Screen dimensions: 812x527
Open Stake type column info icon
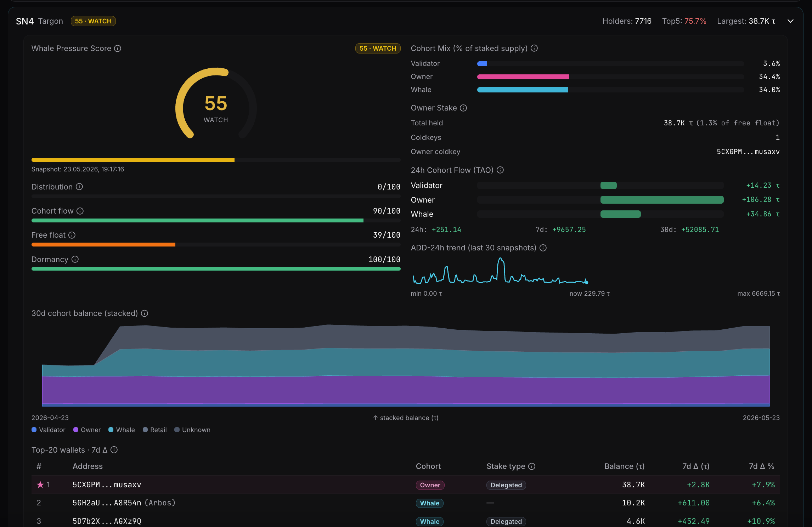point(532,466)
